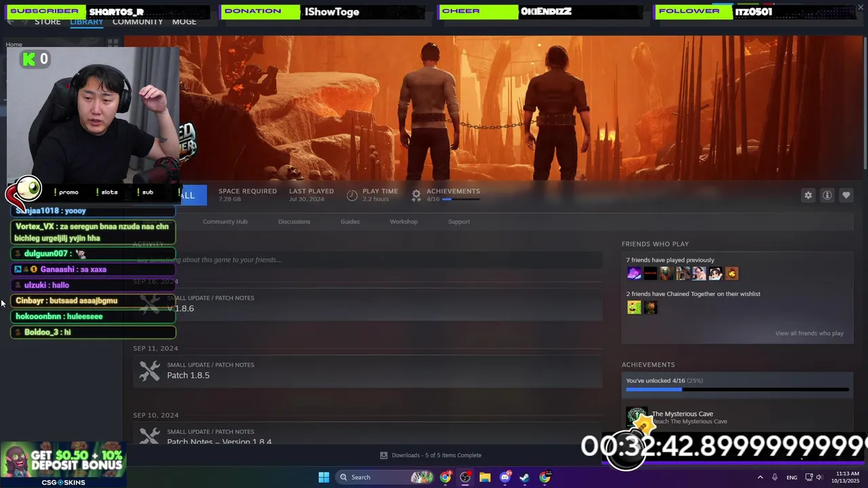This screenshot has width=868, height=488.
Task: Click the microphone icon in the system tray
Action: coord(774,477)
